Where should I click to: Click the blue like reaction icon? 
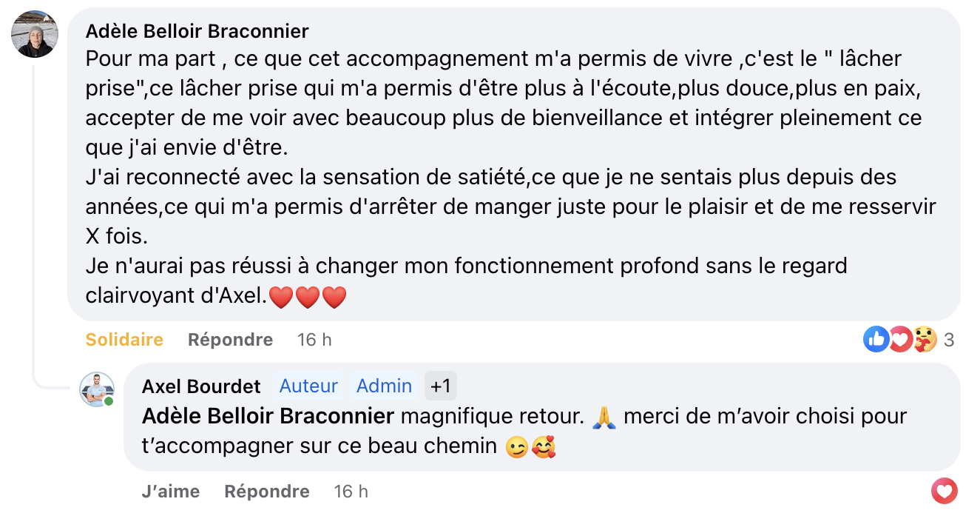point(876,340)
